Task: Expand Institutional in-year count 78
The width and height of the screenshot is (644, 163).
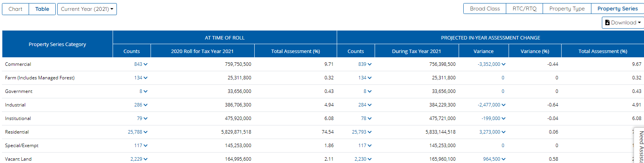Action: tap(366, 118)
